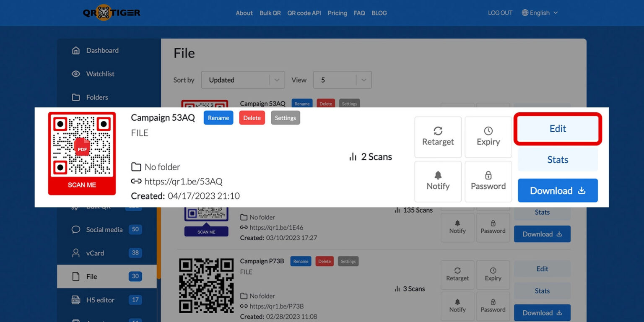Click the https://qr1.be/P73B link
Image resolution: width=644 pixels, height=322 pixels.
coord(276,306)
